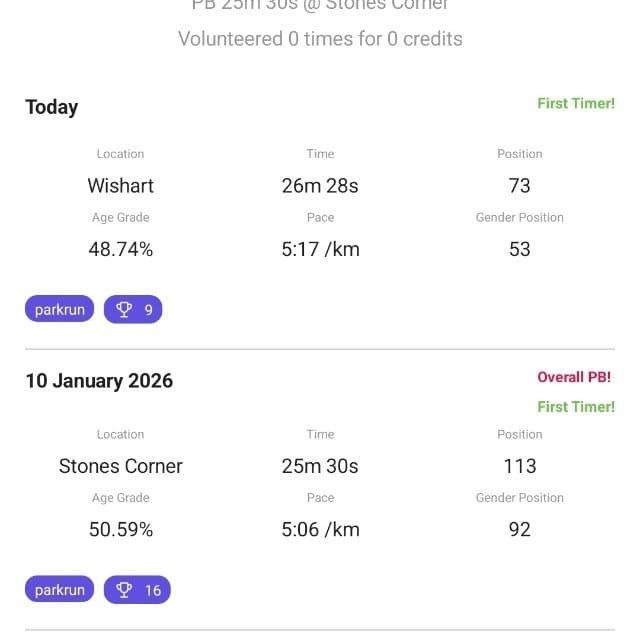640x640 pixels.
Task: Select the Stones Corner location name
Action: [x=120, y=466]
